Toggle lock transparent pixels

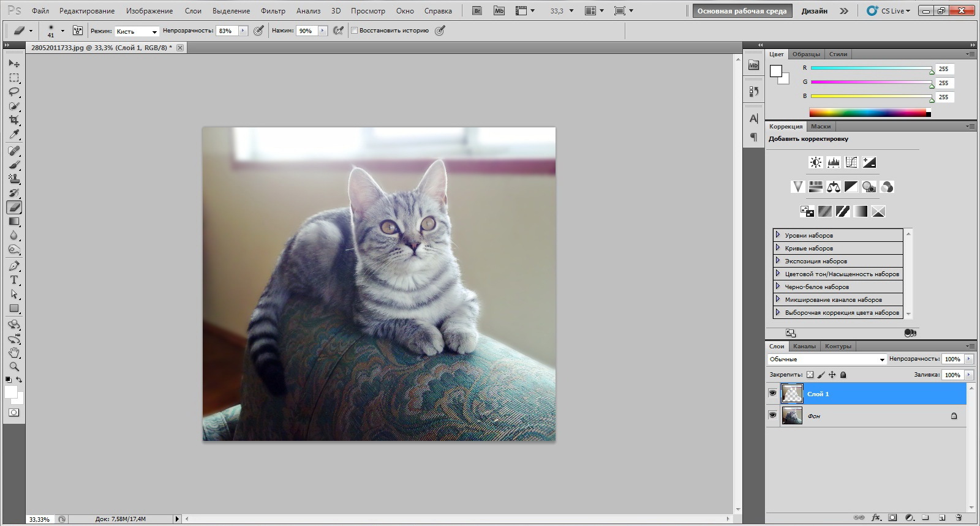(810, 375)
